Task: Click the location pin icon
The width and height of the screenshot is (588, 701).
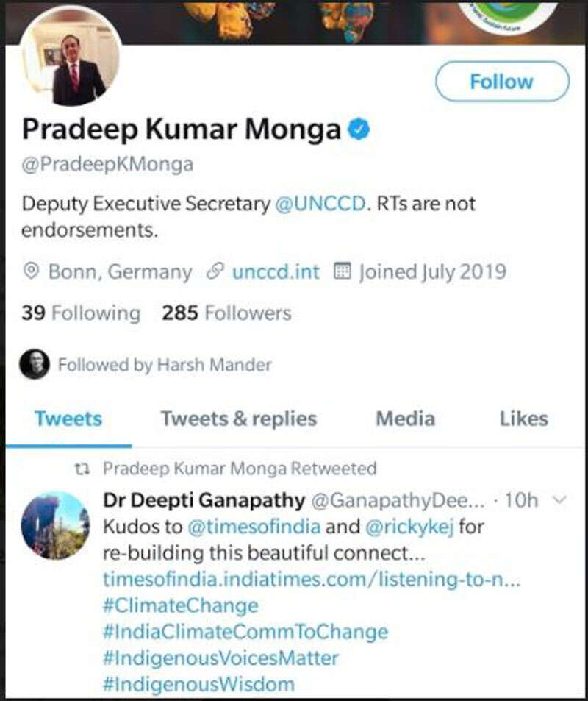Action: [31, 271]
